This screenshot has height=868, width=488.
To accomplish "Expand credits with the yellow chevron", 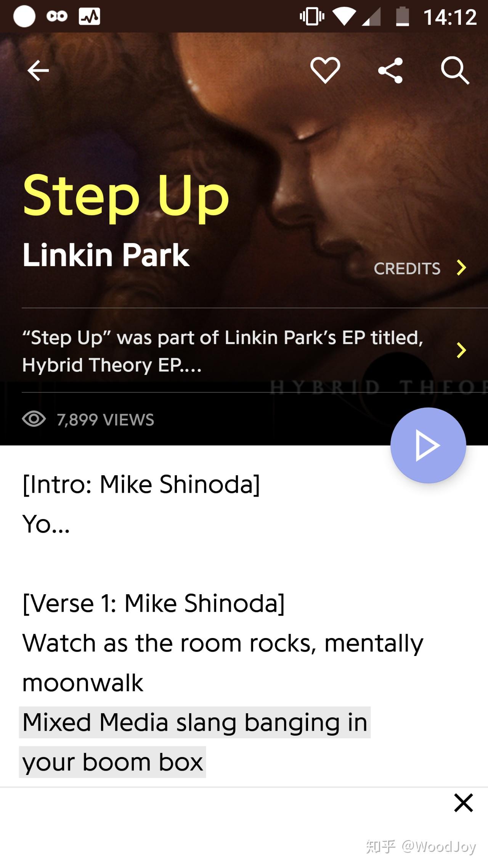I will (x=461, y=268).
